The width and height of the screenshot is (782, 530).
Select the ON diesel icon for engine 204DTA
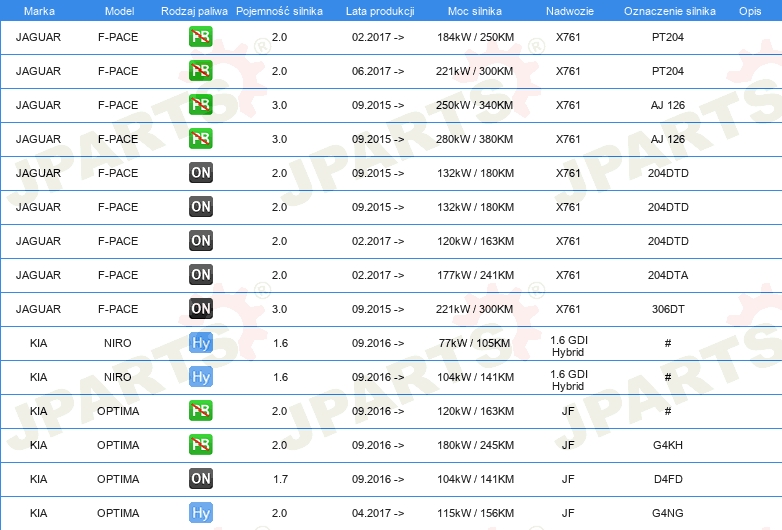coord(201,275)
